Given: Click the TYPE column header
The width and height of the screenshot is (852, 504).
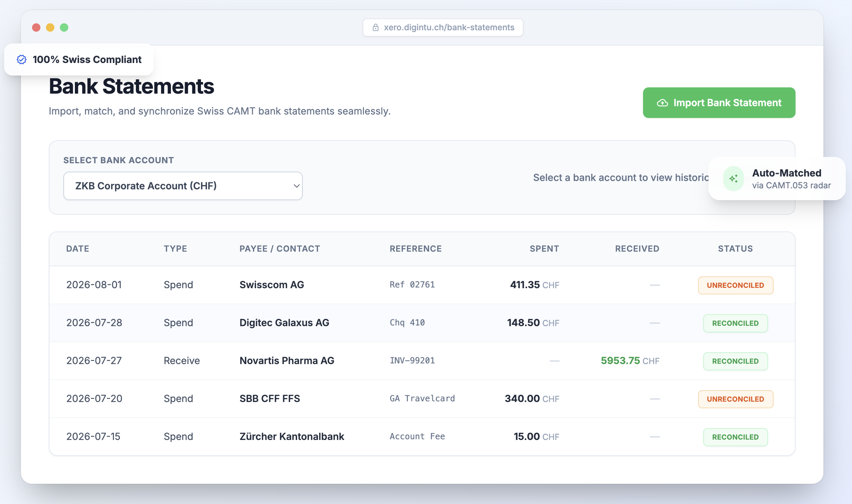Looking at the screenshot, I should click(176, 249).
